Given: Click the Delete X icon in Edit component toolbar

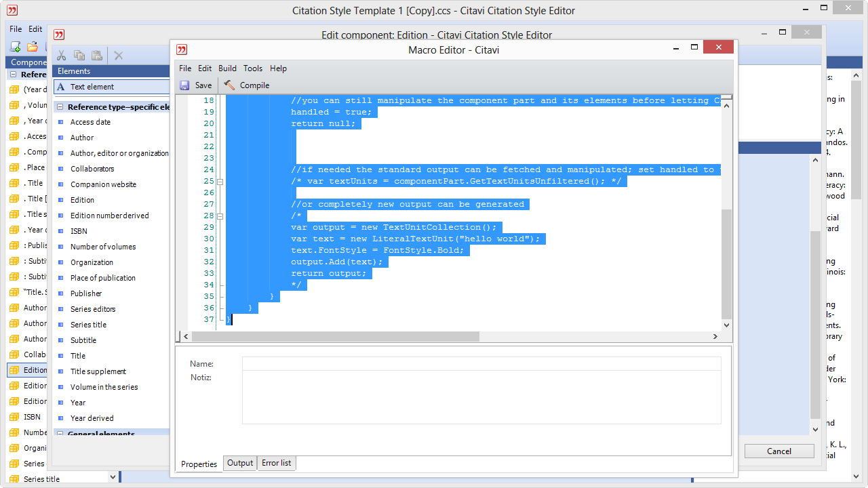Looking at the screenshot, I should tap(119, 56).
